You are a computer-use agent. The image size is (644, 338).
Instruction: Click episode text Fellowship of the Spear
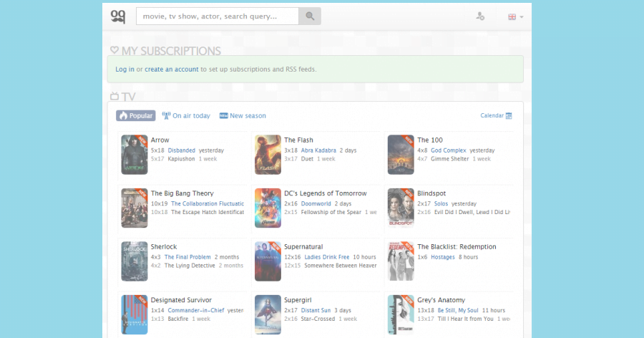[x=331, y=212]
